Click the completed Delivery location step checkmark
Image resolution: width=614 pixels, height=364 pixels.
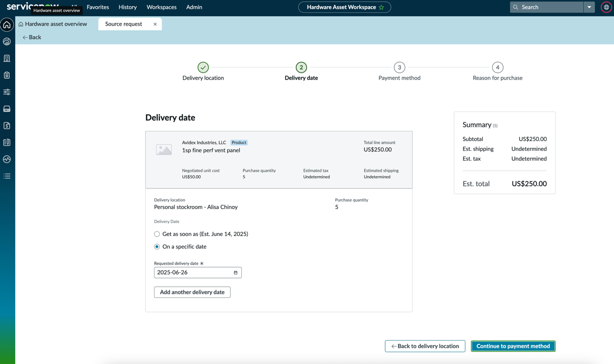point(203,67)
